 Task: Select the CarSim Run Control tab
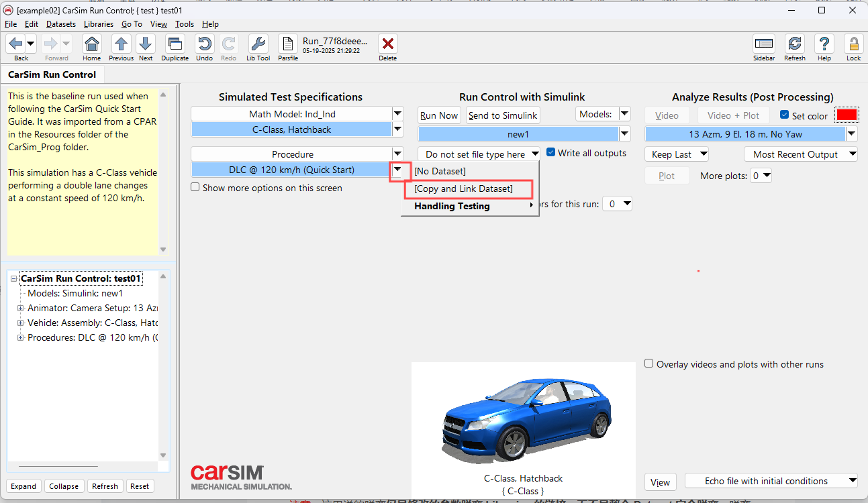52,74
